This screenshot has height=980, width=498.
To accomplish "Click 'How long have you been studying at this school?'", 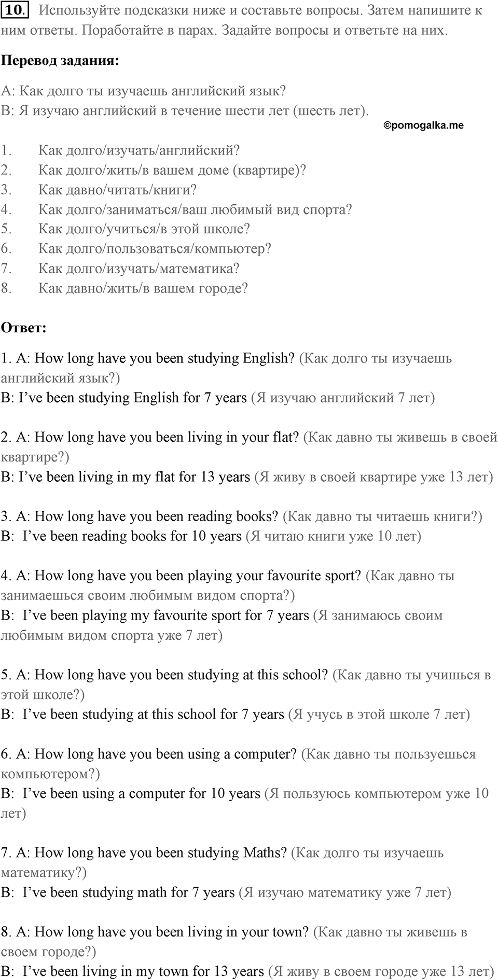I will point(181,675).
